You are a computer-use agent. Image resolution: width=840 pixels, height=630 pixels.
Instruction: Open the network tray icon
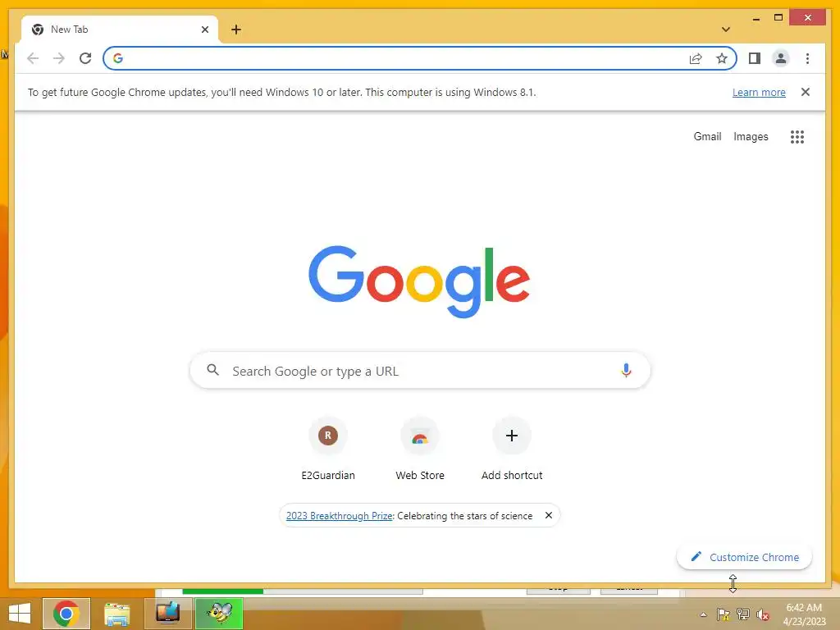[x=743, y=614]
